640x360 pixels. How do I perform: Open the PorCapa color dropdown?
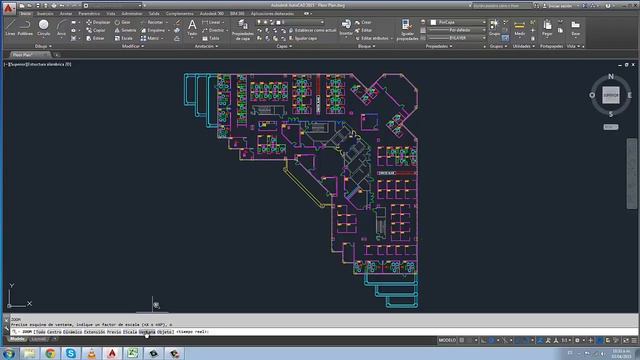(458, 22)
